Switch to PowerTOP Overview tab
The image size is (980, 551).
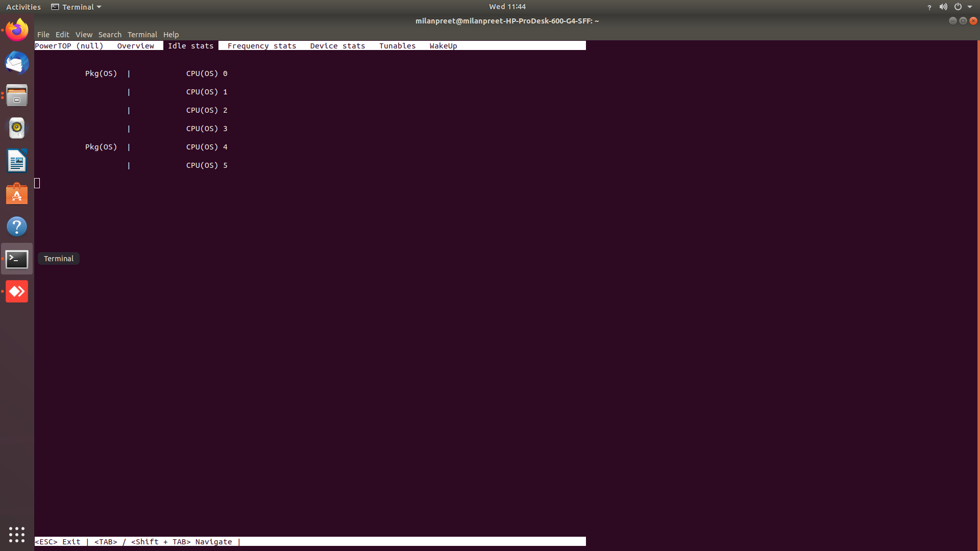[135, 46]
